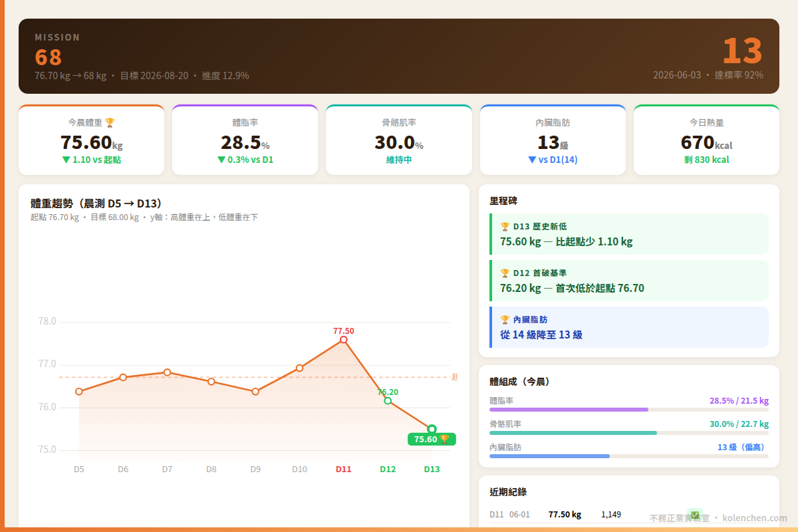Click the trophy icon in 內臟脂肪 milestone
Viewport: 798px width, 532px height.
click(505, 319)
